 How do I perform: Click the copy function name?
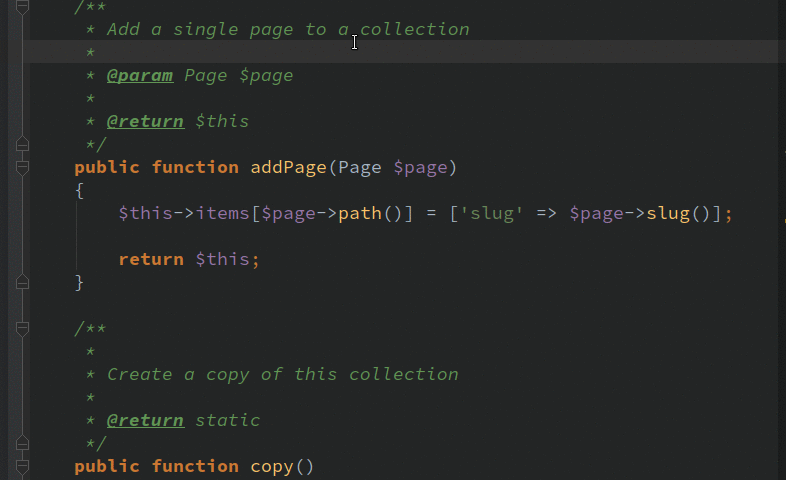click(272, 466)
